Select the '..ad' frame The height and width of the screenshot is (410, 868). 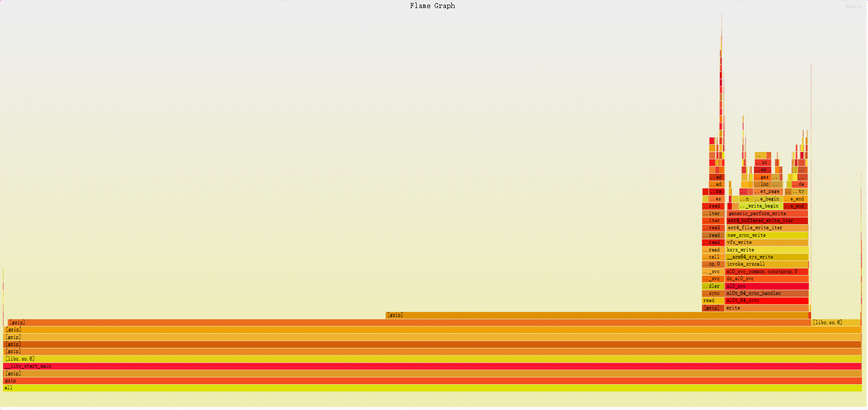tap(716, 184)
